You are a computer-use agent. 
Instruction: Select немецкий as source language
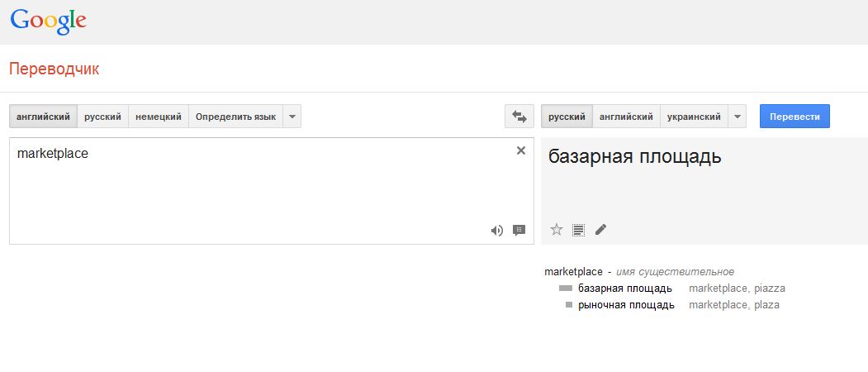click(159, 117)
